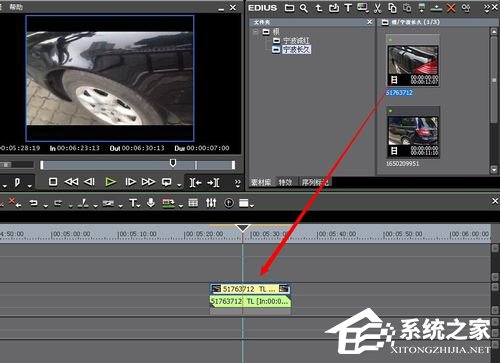Click the Out timecode 00:06:30:13
Viewport: 500px width, 363px height.
click(143, 148)
